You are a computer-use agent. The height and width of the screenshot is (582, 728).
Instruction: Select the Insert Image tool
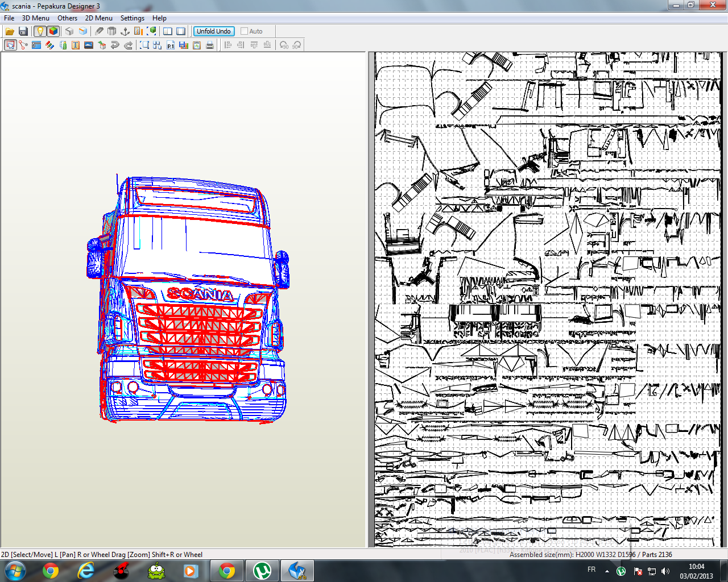(89, 45)
